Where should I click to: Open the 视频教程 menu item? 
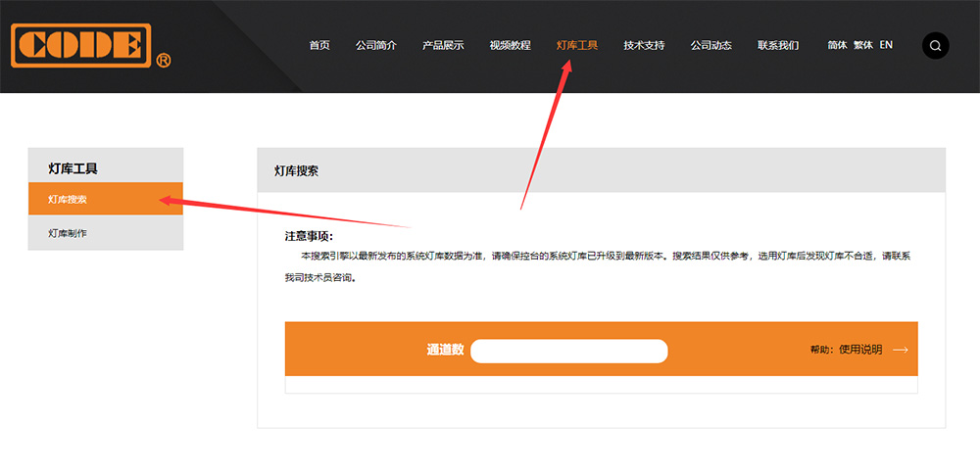coord(510,46)
